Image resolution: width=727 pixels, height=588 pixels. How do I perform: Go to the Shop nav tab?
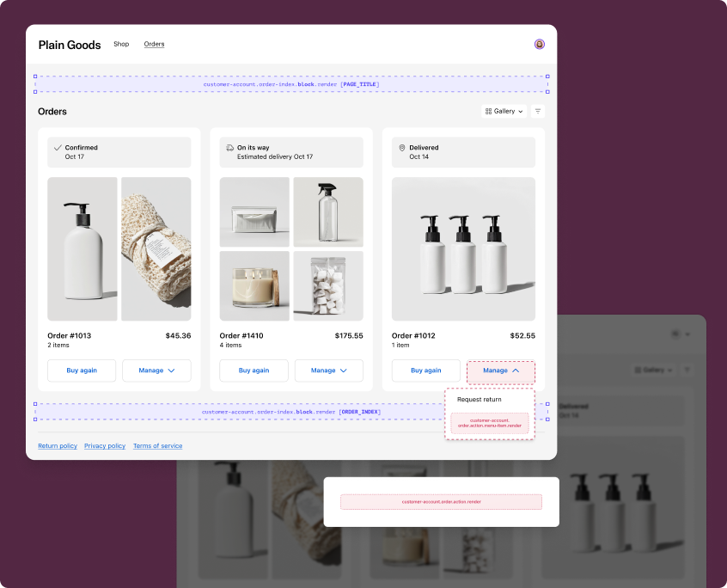[x=121, y=44]
